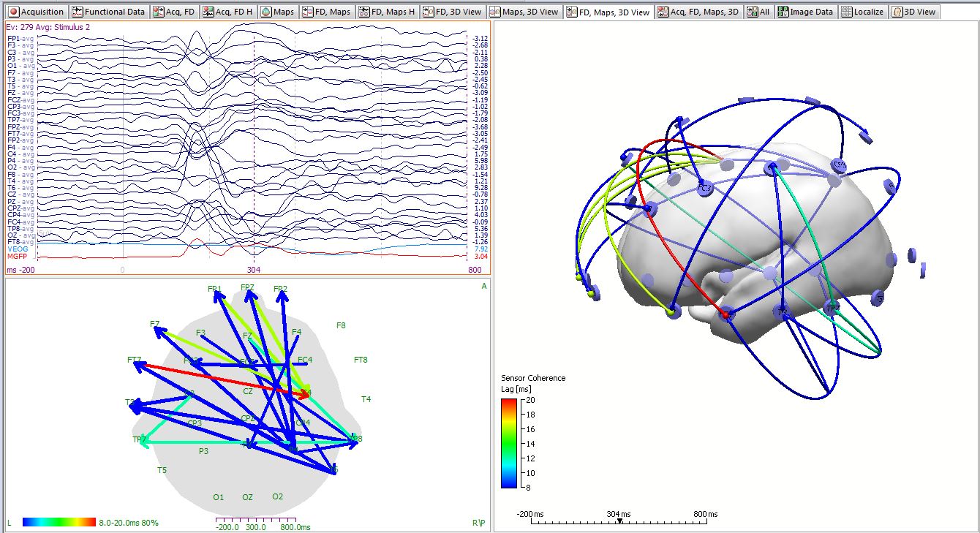This screenshot has height=533, width=980.
Task: Open the Functional Data workspace
Action: pyautogui.click(x=108, y=11)
